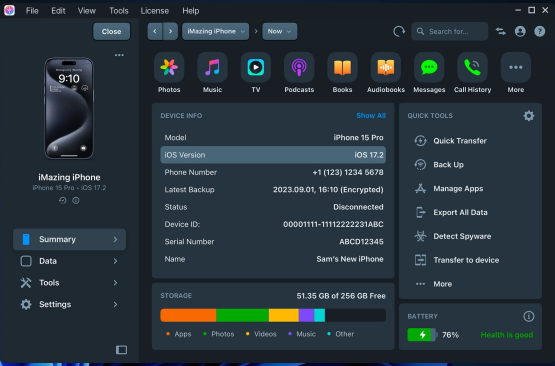This screenshot has height=366, width=555.
Task: Select the Status Disconnected row
Action: [x=273, y=207]
